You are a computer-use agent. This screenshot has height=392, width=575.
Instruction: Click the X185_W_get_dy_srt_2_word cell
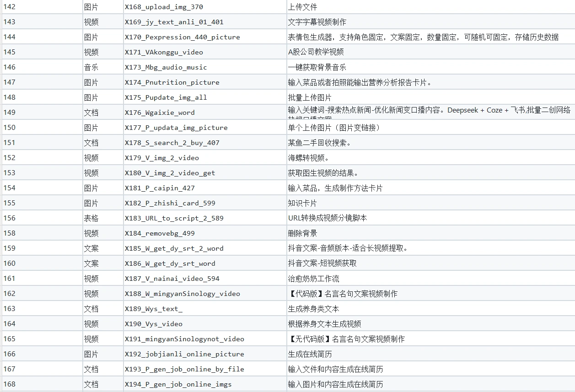point(174,248)
